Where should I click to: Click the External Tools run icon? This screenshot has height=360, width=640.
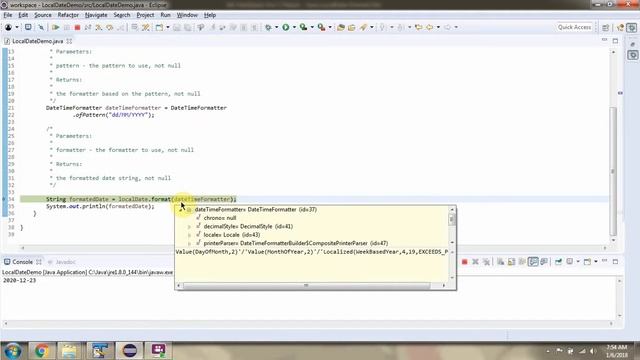[x=322, y=27]
